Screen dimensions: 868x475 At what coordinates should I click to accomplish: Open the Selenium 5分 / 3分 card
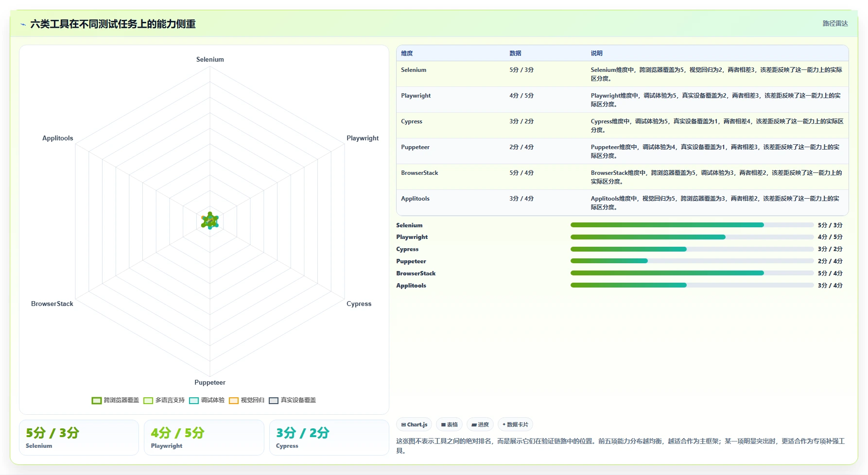coord(79,438)
